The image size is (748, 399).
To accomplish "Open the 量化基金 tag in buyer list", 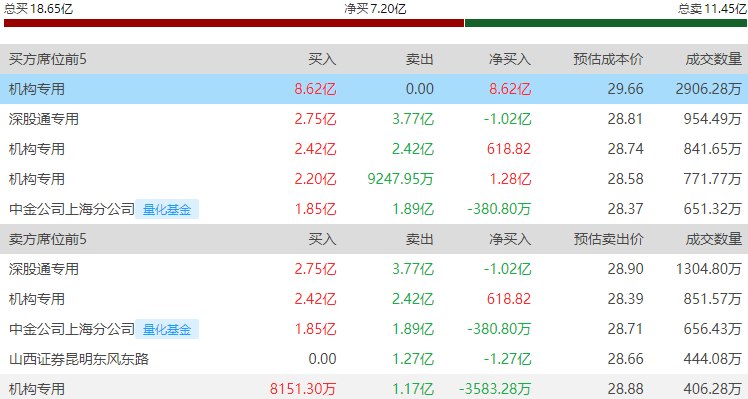I will point(167,209).
